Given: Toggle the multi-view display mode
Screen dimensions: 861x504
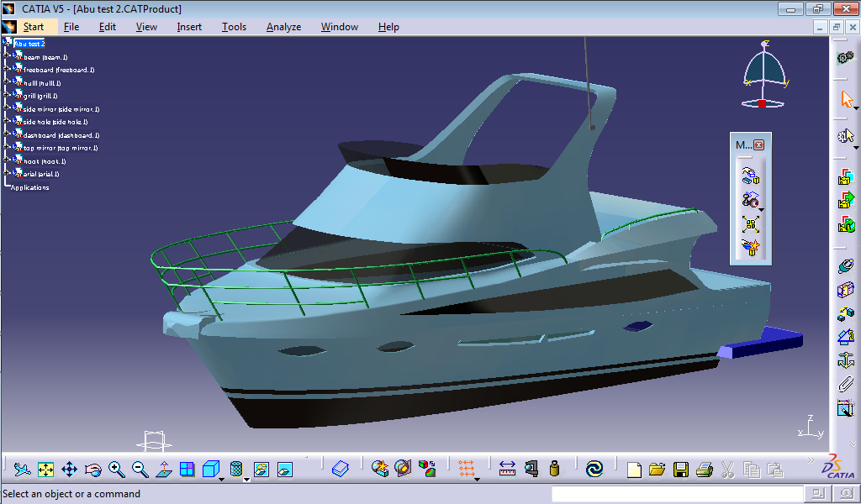Looking at the screenshot, I should (x=186, y=469).
